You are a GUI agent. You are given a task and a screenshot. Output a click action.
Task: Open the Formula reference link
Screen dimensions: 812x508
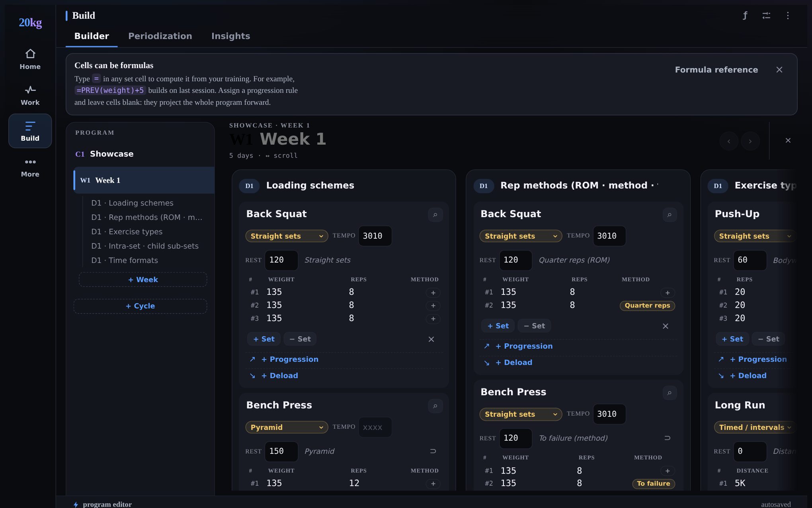pos(716,70)
